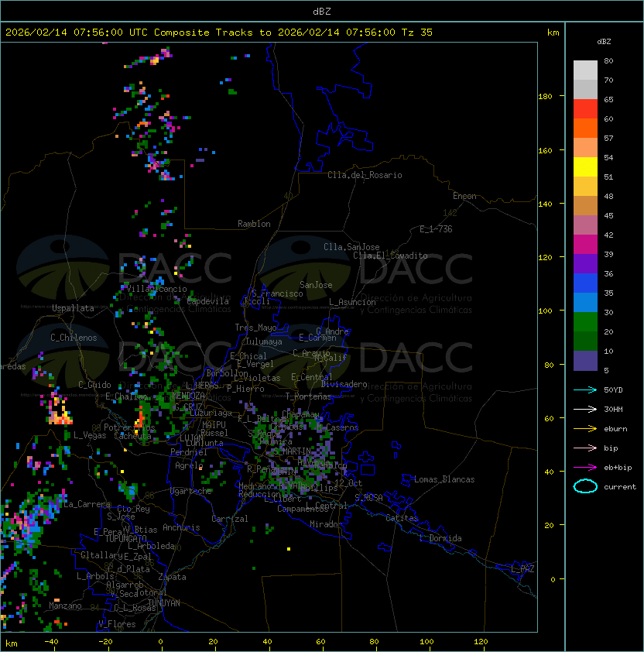Click the 'L_Asuncion' place label
The width and height of the screenshot is (644, 652).
(352, 302)
